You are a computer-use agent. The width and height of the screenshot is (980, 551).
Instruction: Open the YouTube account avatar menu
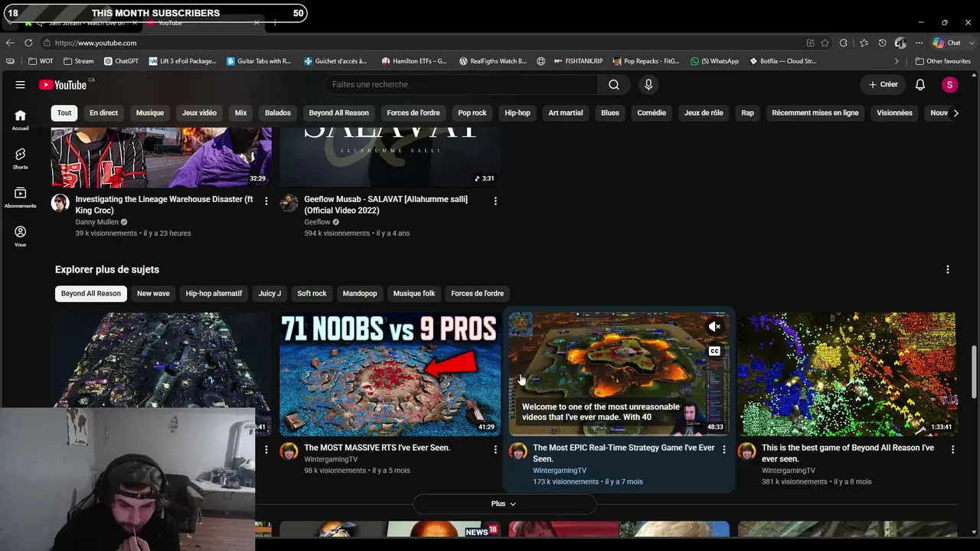(x=949, y=85)
